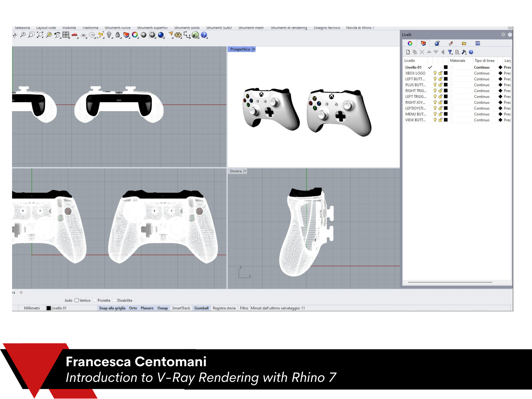Toggle visibility bulb of XBOX LOGO layer
This screenshot has height=399, width=532.
(435, 73)
